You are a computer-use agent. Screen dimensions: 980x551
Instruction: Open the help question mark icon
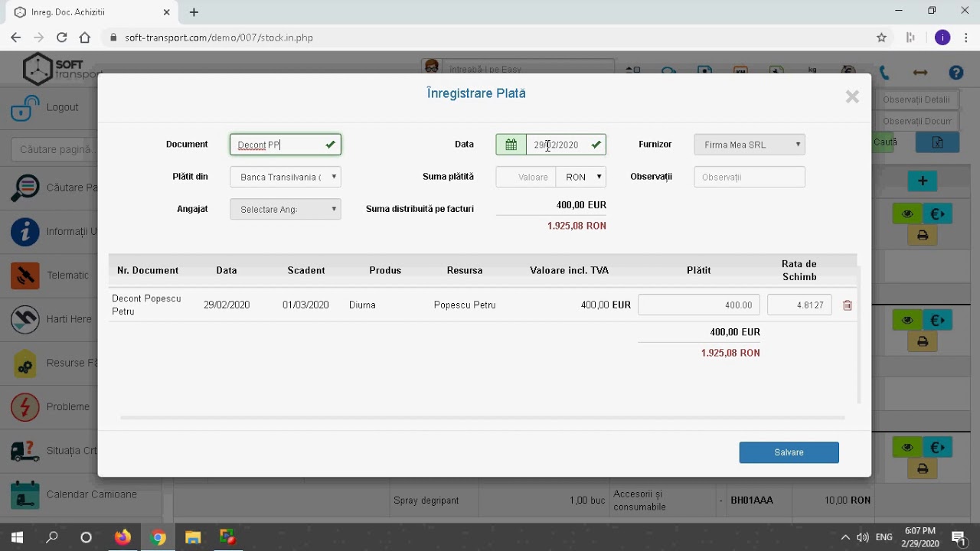click(x=956, y=73)
